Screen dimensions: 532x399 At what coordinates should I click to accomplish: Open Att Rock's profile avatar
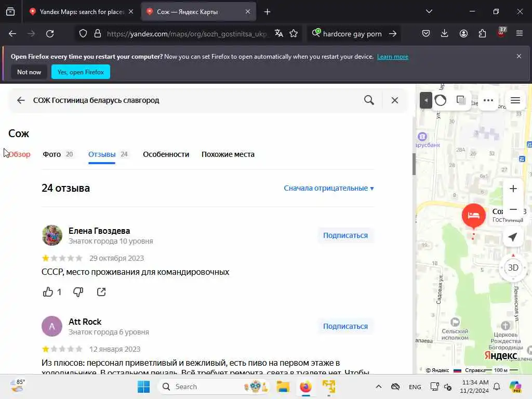click(52, 326)
